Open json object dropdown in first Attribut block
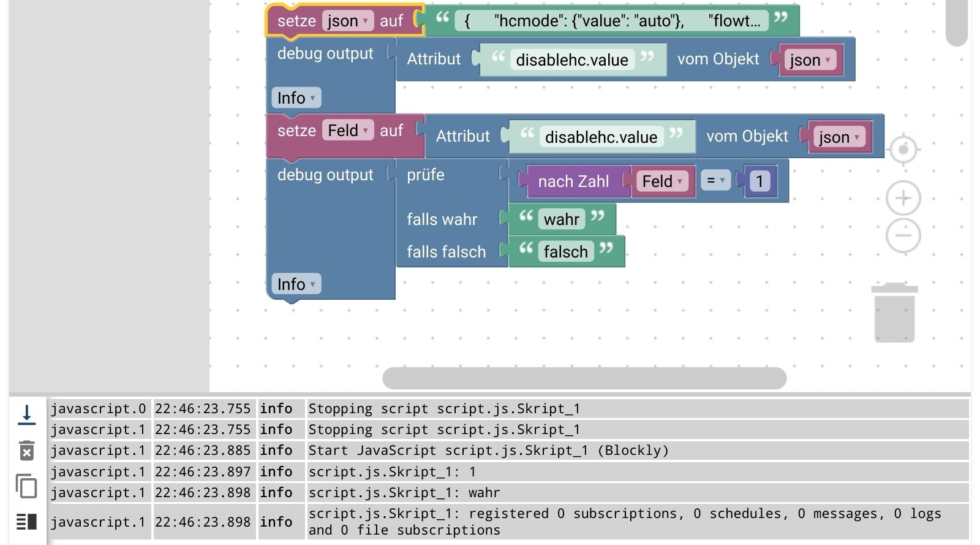Viewport: 980px width, 545px height. coord(810,59)
